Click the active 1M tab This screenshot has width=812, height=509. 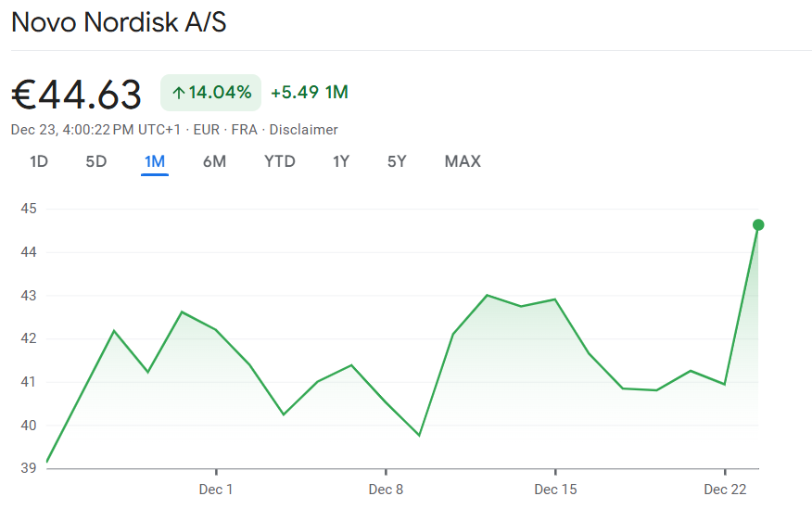[x=155, y=161]
